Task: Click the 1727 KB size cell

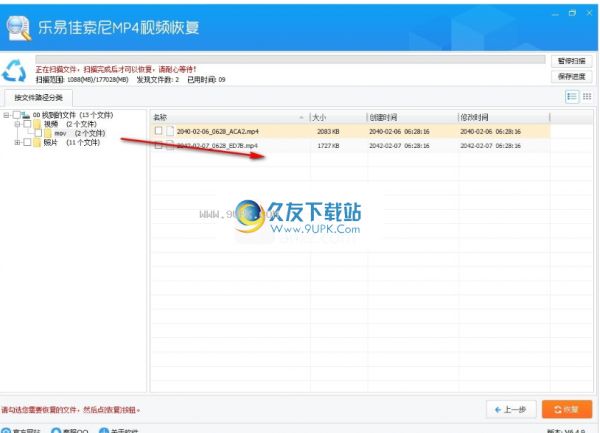Action: 328,146
